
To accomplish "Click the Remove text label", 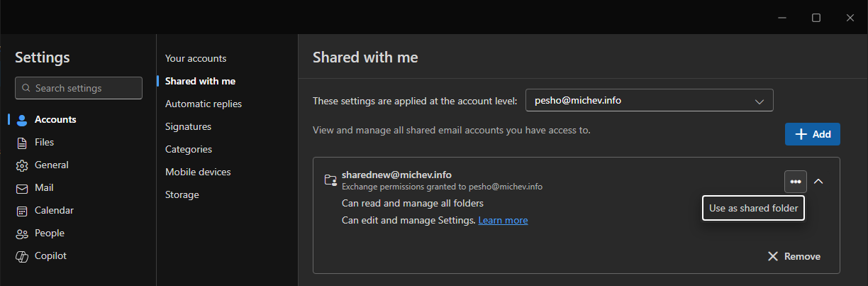I will [802, 256].
